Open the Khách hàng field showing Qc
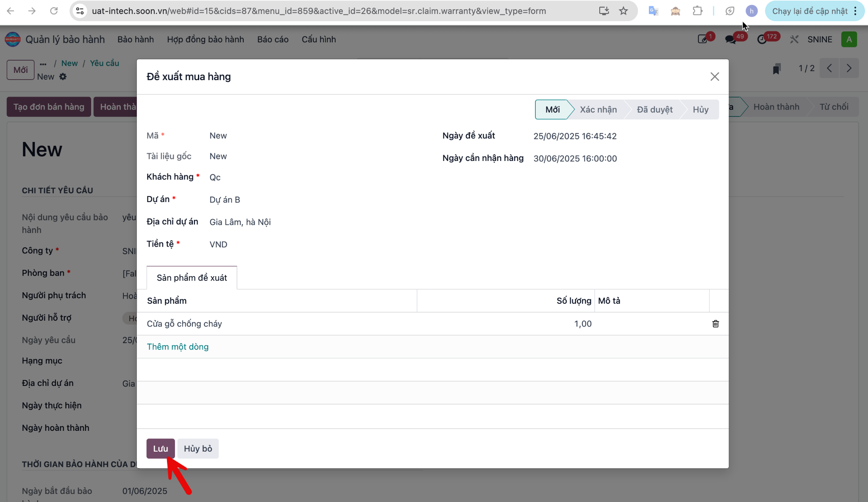This screenshot has width=868, height=502. tap(314, 177)
